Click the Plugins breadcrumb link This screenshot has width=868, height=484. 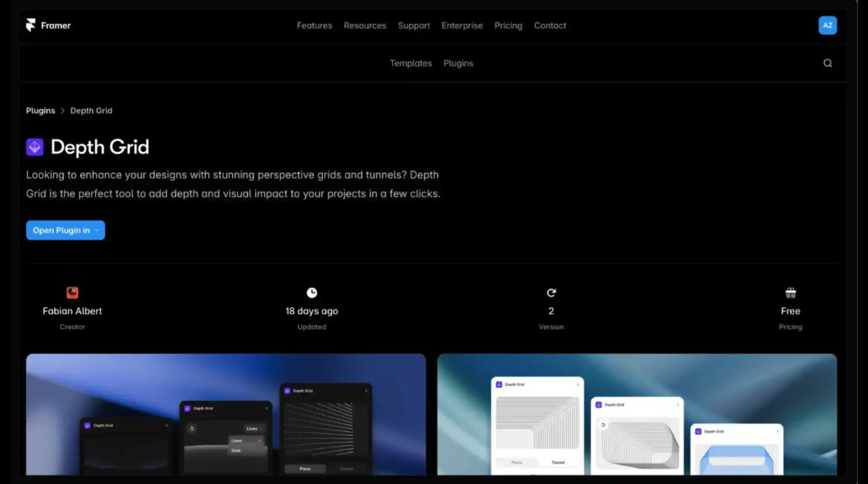[40, 110]
